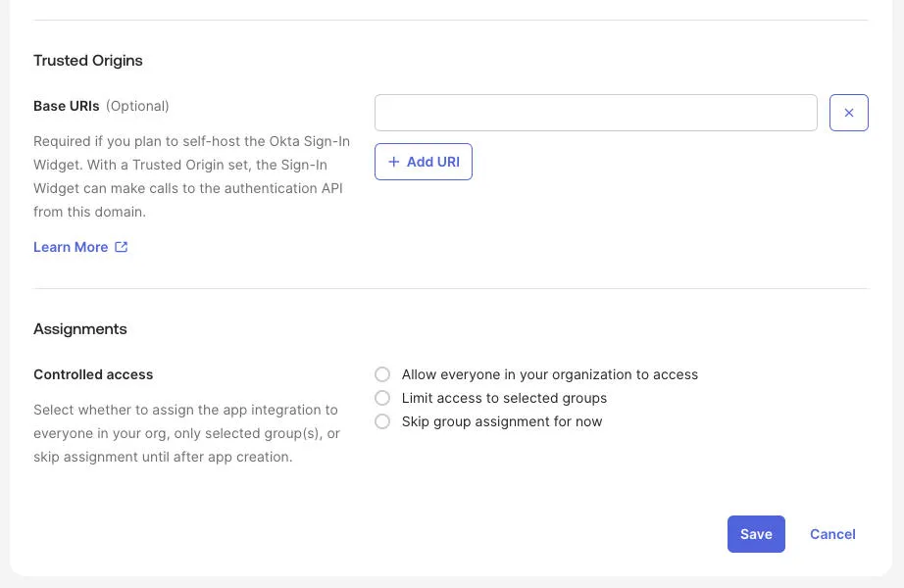Add another URI with Add URI button

(x=424, y=162)
